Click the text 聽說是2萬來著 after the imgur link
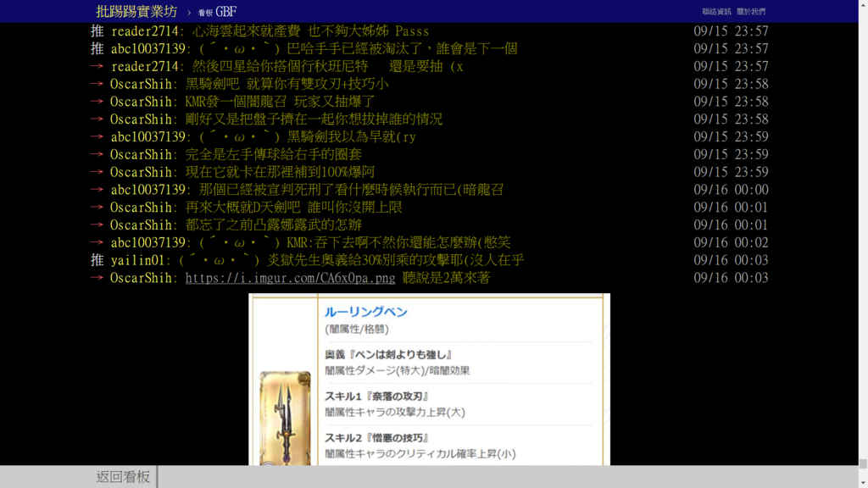This screenshot has height=488, width=868. pos(446,278)
